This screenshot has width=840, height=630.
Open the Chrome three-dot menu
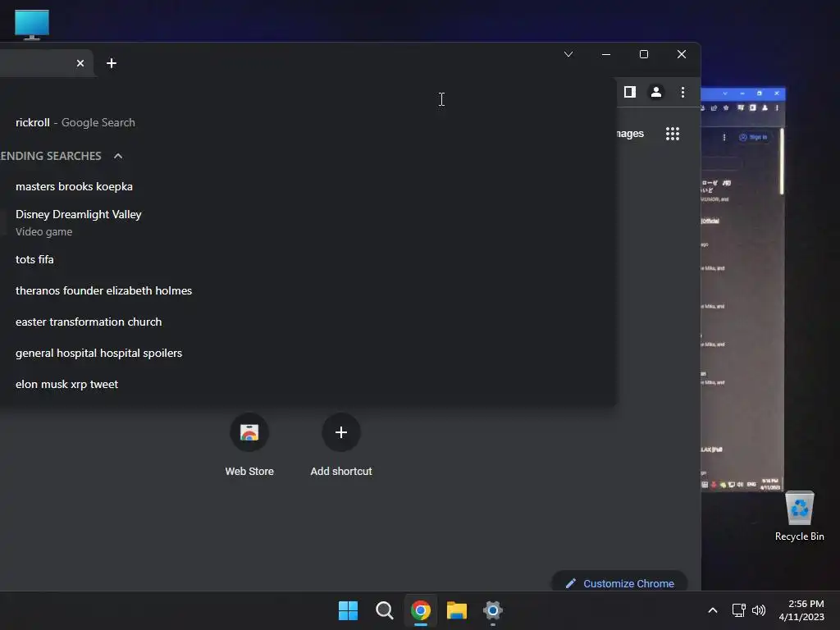tap(682, 92)
